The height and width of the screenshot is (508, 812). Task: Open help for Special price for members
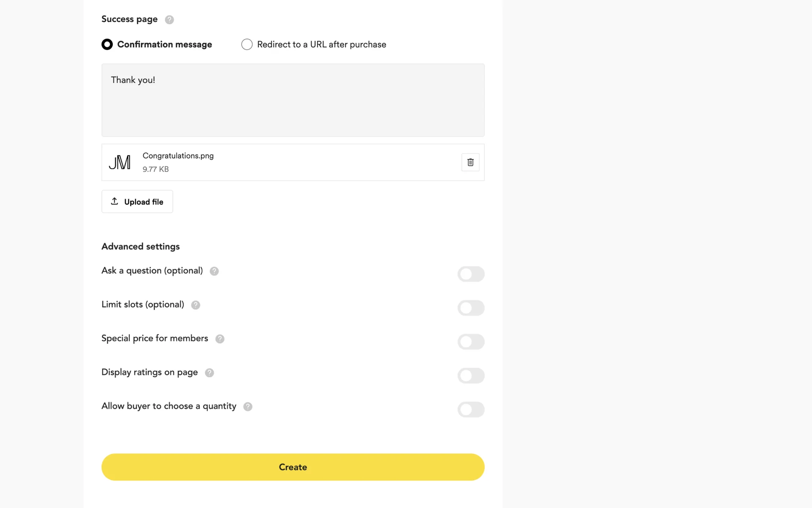point(220,339)
